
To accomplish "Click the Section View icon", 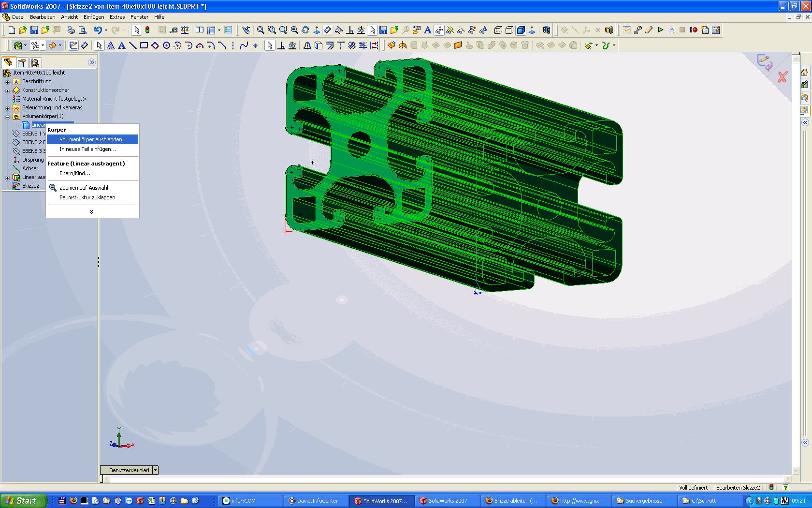I will tap(547, 30).
